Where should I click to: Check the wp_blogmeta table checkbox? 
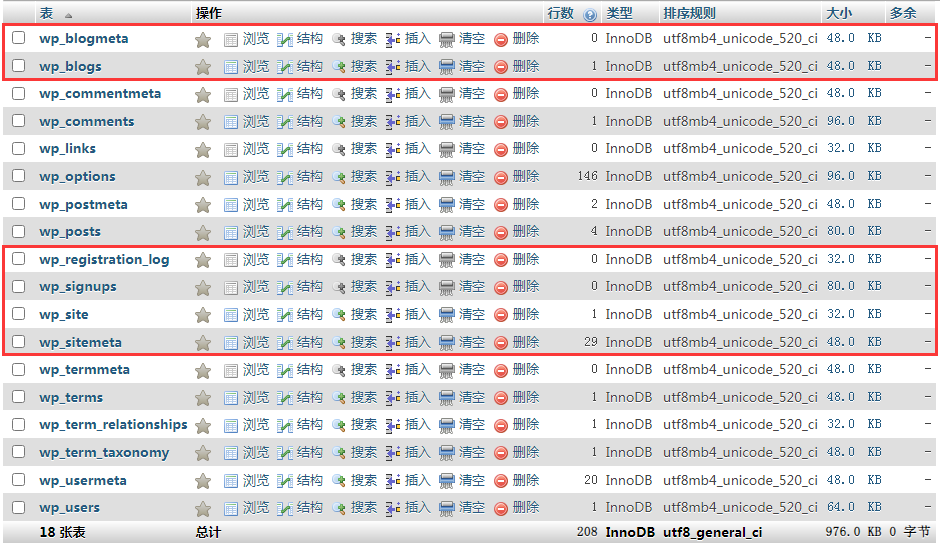[x=19, y=38]
